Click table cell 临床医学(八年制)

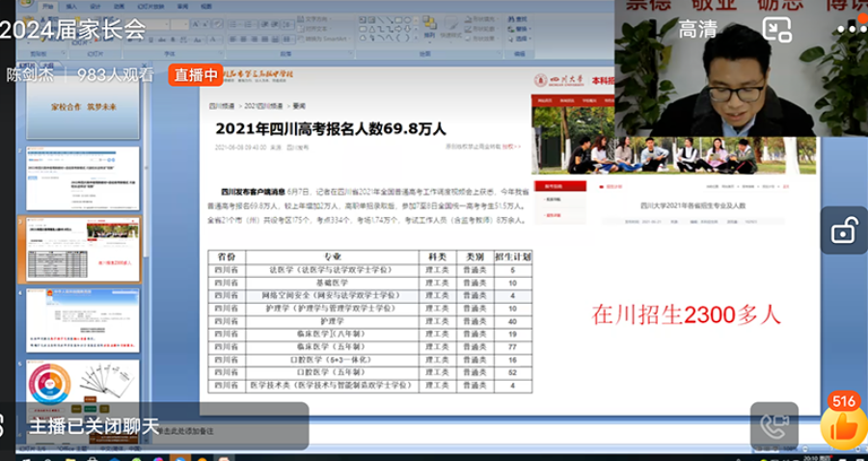[x=332, y=335]
